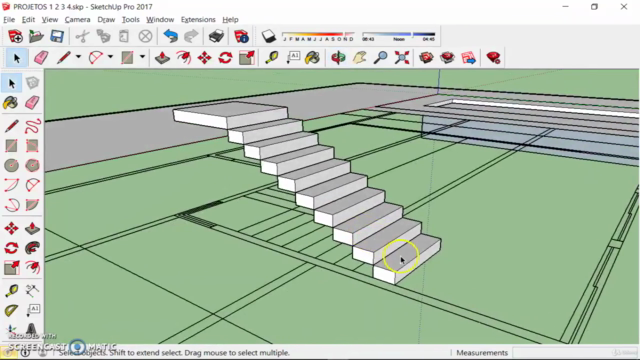This screenshot has width=640, height=360.
Task: Open the Window menu
Action: [x=160, y=20]
